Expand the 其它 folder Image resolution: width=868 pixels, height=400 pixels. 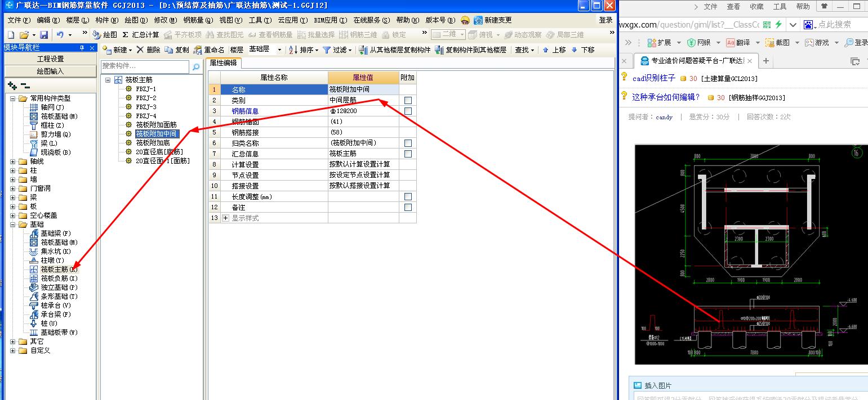(13, 341)
